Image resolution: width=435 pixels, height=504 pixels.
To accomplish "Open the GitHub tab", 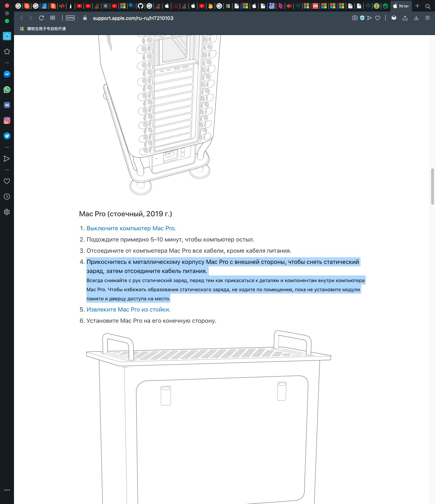I will tap(140, 6).
